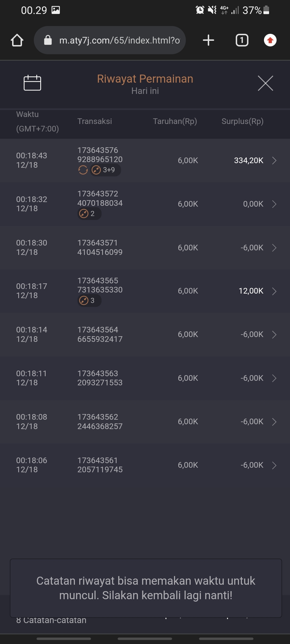Open the calendar date filter icon
290x644 pixels.
pyautogui.click(x=32, y=83)
